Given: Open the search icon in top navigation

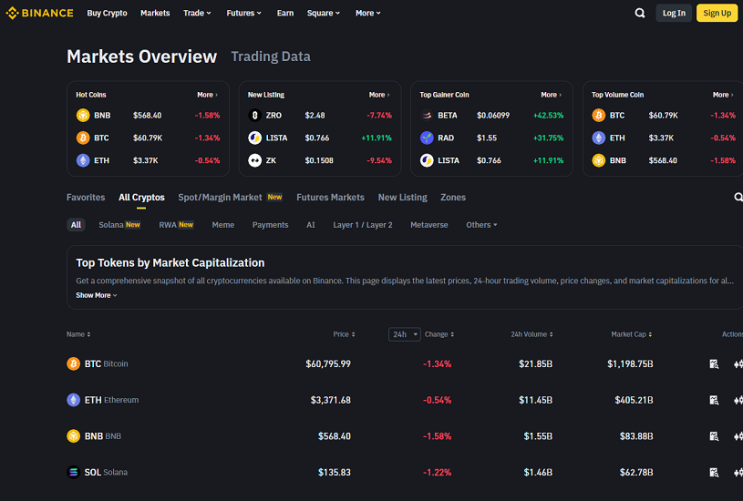Looking at the screenshot, I should click(640, 13).
